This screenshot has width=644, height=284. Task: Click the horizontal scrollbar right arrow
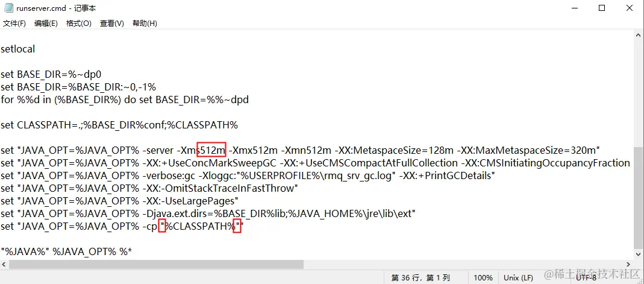click(629, 264)
